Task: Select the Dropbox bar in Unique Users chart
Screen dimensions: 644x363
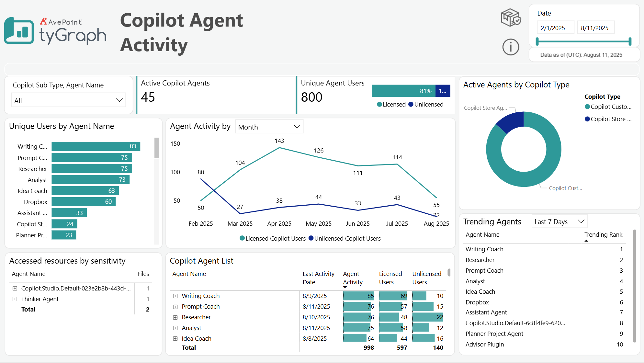Action: click(83, 201)
